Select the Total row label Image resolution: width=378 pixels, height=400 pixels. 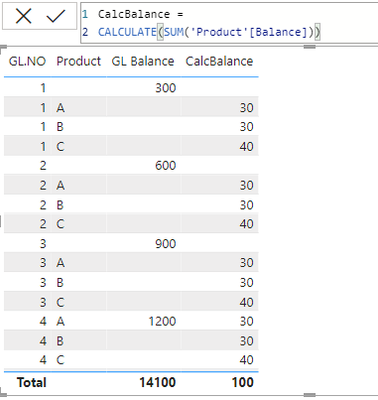tap(32, 382)
